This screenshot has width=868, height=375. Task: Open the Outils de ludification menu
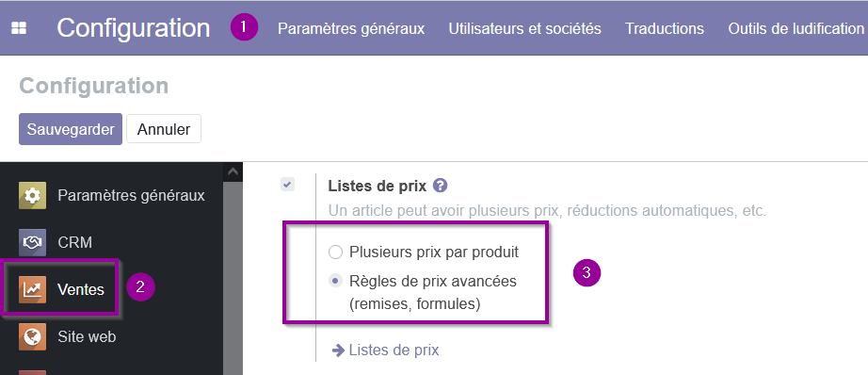point(796,28)
